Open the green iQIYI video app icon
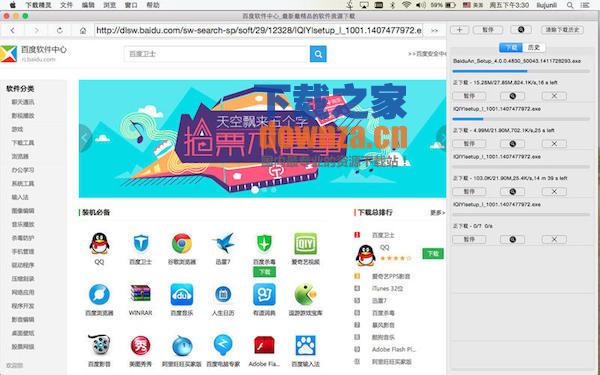600x375 pixels. coord(305,243)
